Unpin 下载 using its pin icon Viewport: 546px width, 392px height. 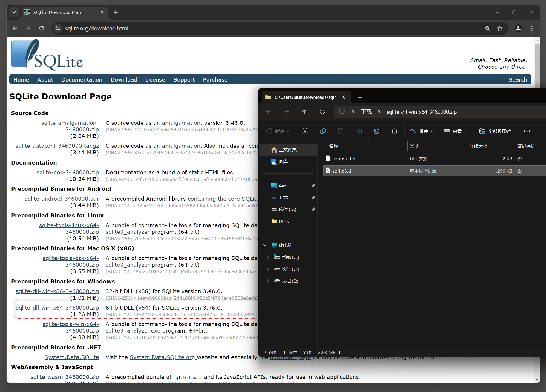point(313,197)
